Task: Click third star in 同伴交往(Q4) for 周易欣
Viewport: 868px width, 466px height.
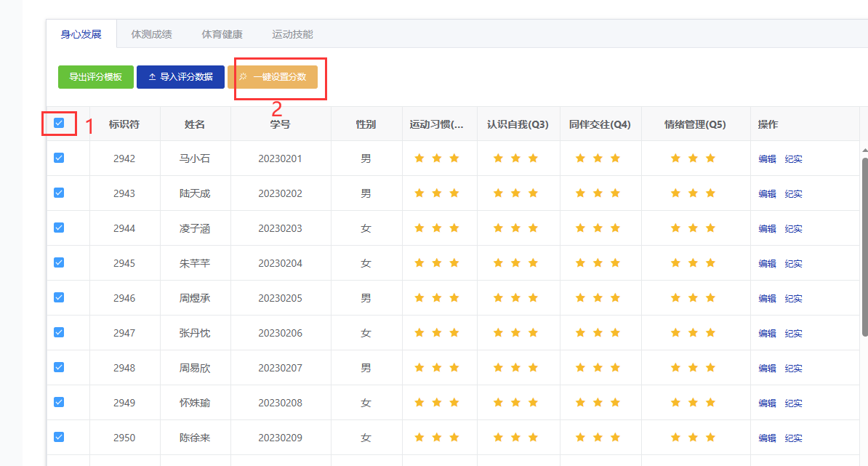Action: coord(615,367)
